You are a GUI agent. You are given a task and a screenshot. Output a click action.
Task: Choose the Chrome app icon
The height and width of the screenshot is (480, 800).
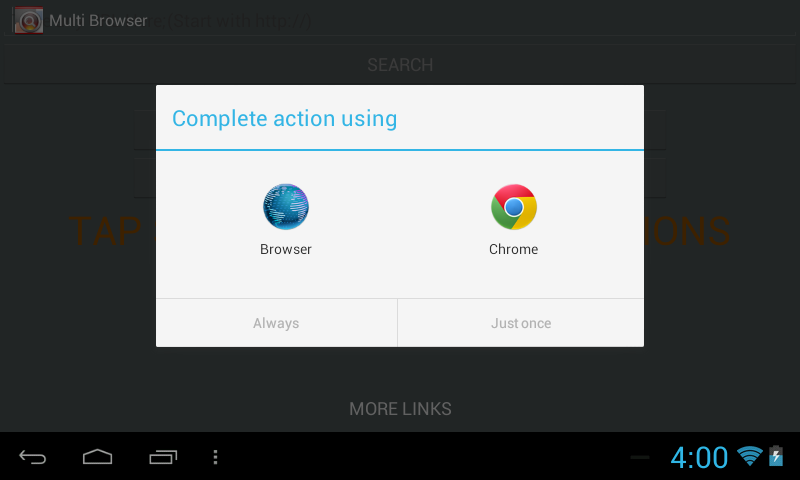coord(514,207)
